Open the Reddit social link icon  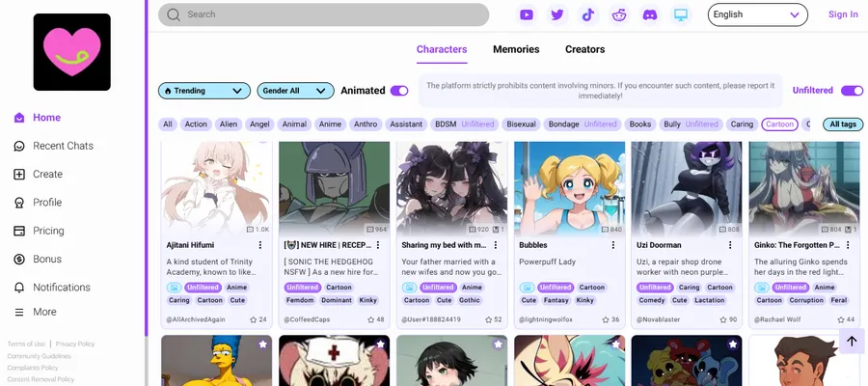tap(619, 14)
